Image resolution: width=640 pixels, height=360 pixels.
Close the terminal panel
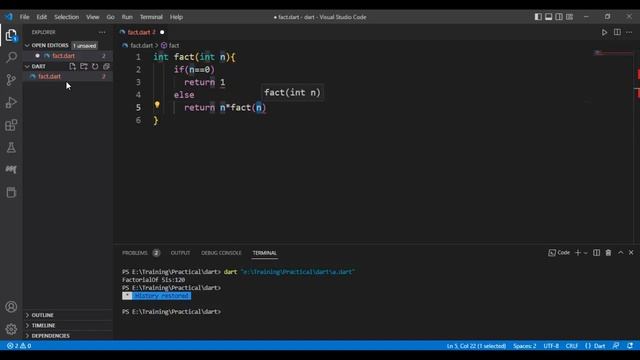coord(631,253)
